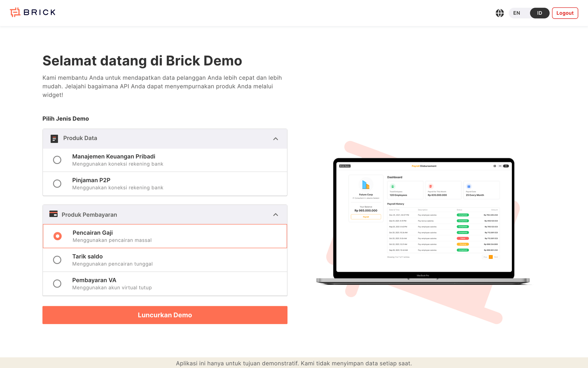Click the Produk Data document icon

click(x=54, y=138)
